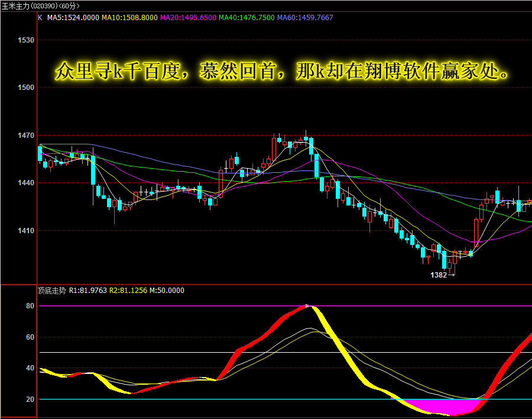Click the MA10:1508.8000 indicator label
The height and width of the screenshot is (419, 532).
tap(129, 18)
